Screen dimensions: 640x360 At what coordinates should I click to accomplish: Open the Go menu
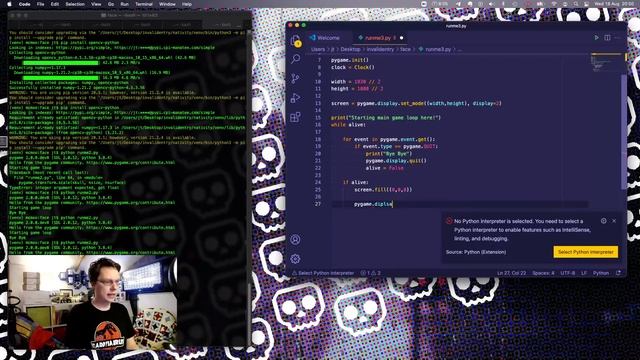[x=111, y=4]
